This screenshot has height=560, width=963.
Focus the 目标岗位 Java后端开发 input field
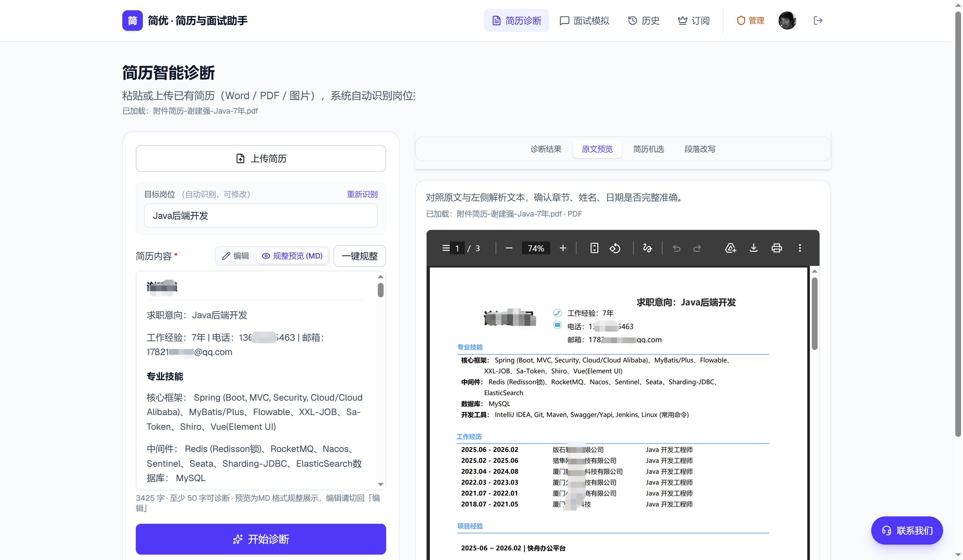tap(261, 216)
